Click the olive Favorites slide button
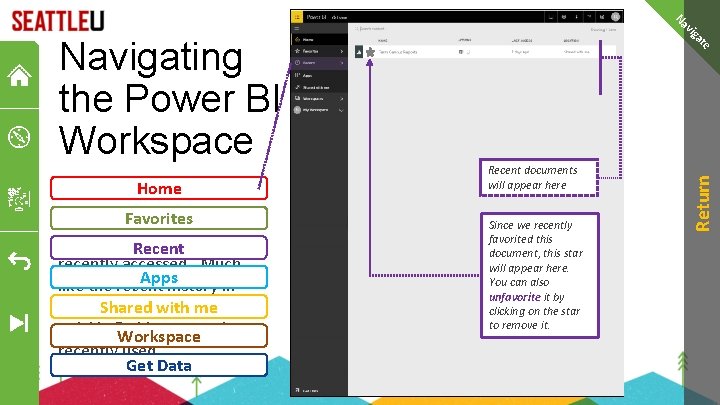The image size is (720, 405). point(159,218)
